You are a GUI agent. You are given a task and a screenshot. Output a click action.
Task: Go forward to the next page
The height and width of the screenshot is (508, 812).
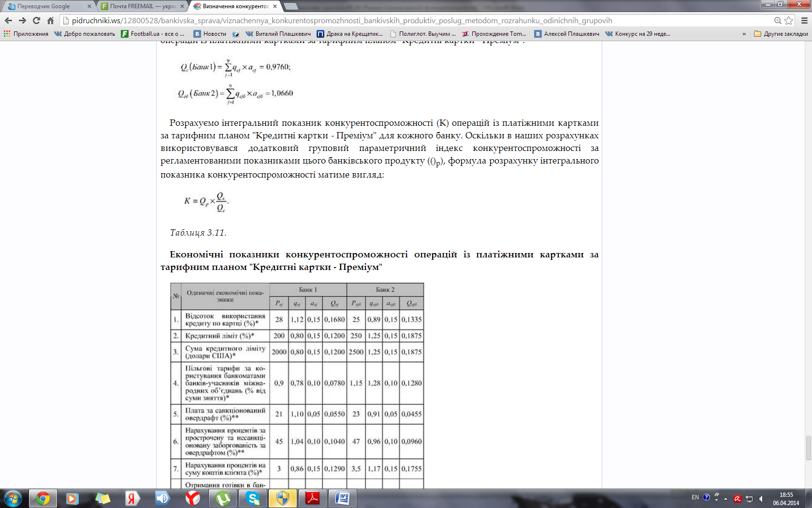(22, 20)
